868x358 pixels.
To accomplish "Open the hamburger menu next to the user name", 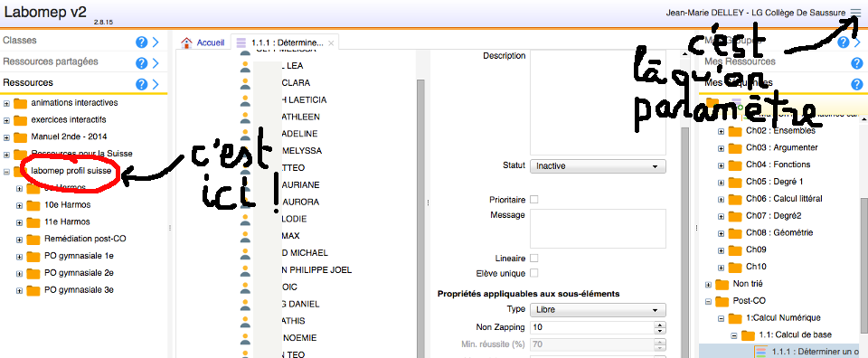I will [x=855, y=12].
